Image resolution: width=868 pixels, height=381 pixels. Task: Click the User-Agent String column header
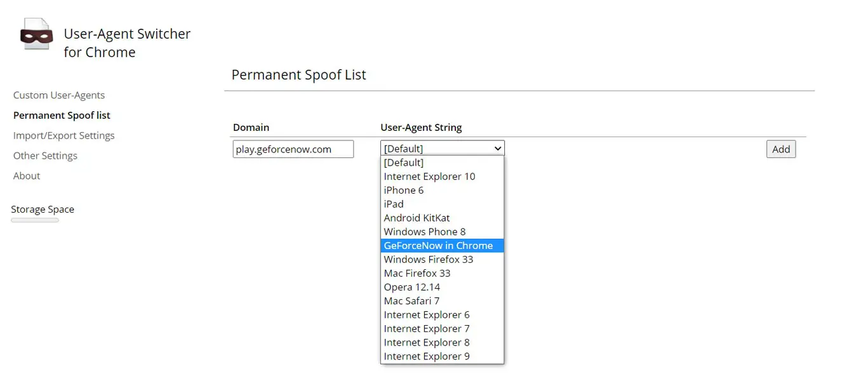coord(421,128)
